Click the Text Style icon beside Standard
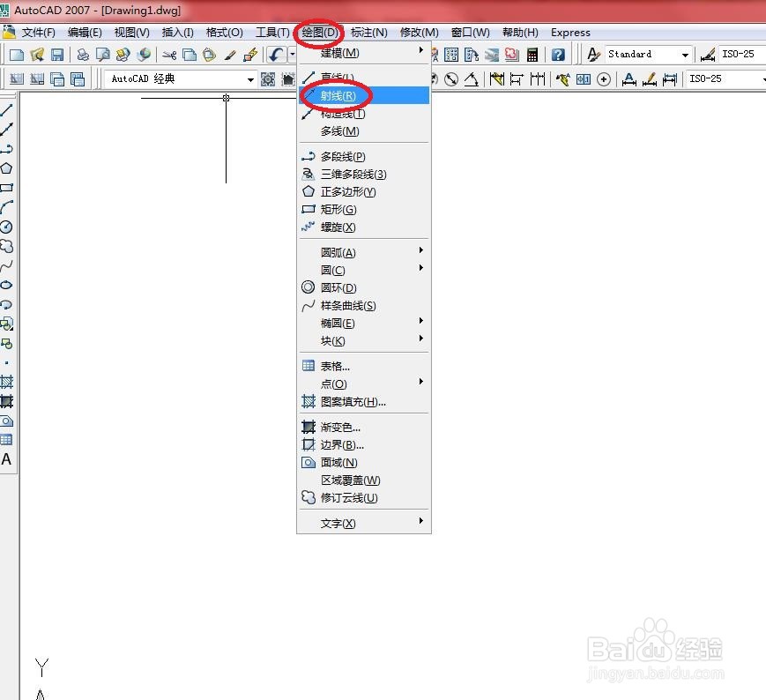 coord(593,55)
